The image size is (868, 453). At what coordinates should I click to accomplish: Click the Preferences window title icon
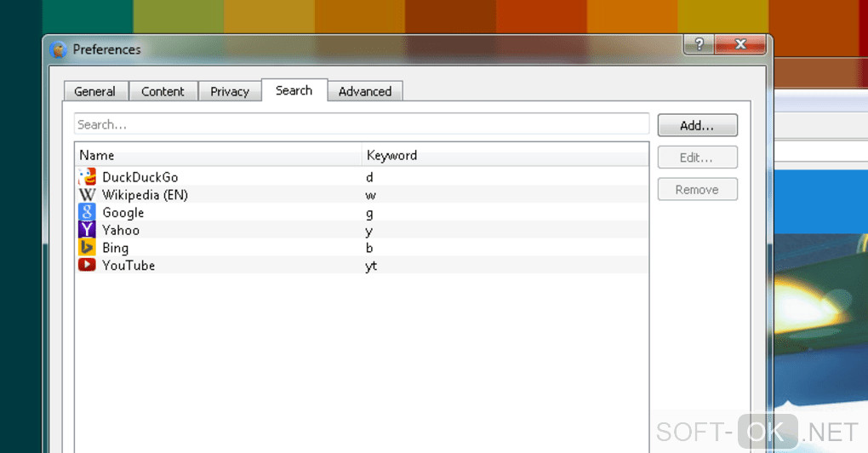click(59, 49)
